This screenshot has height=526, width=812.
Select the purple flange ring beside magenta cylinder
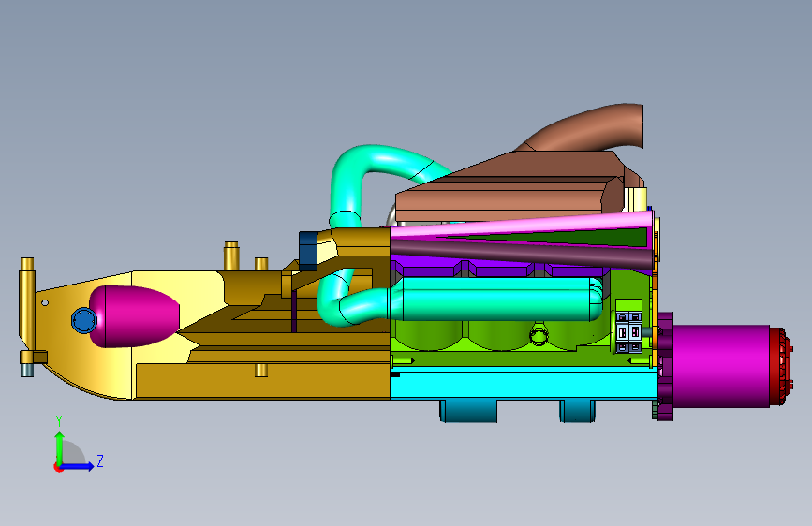[665, 366]
